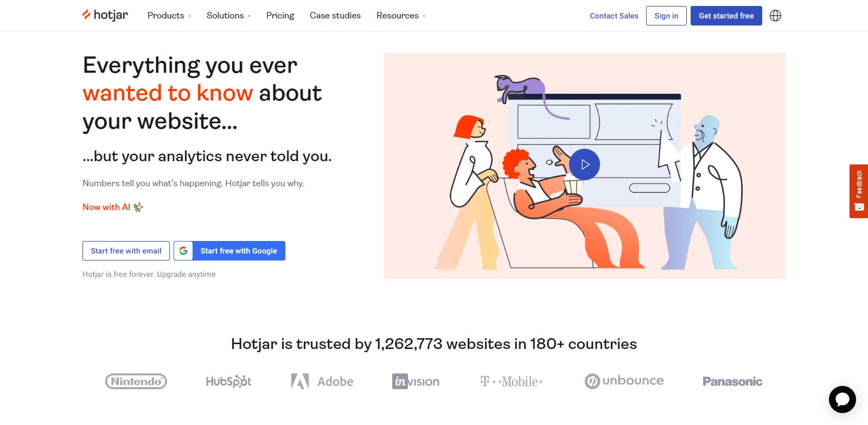Play the hero video

tap(585, 164)
